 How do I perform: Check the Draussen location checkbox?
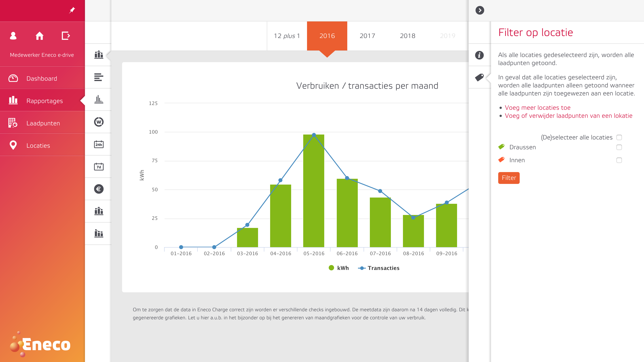(x=619, y=147)
